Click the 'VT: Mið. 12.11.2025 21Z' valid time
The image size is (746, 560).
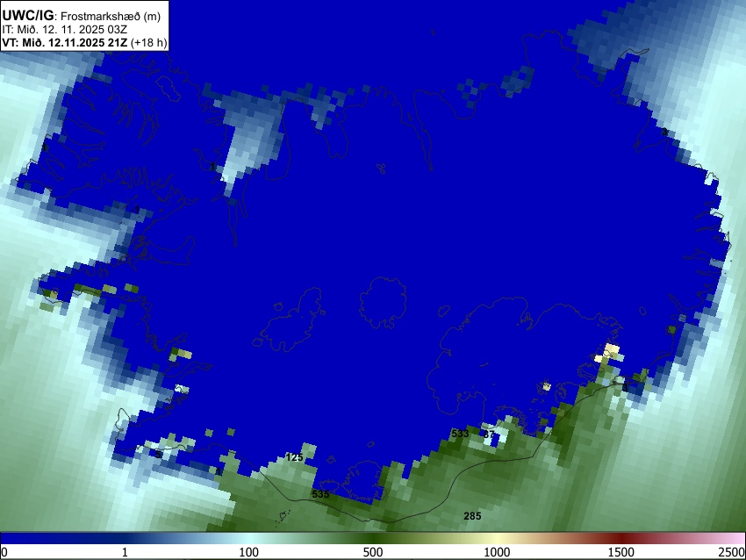[65, 42]
